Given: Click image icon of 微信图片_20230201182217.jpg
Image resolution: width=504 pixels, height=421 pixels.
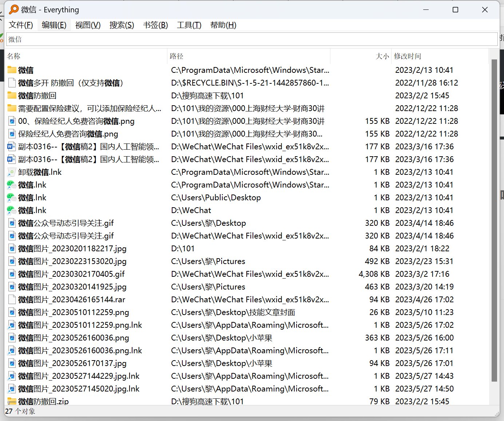Looking at the screenshot, I should [12, 248].
